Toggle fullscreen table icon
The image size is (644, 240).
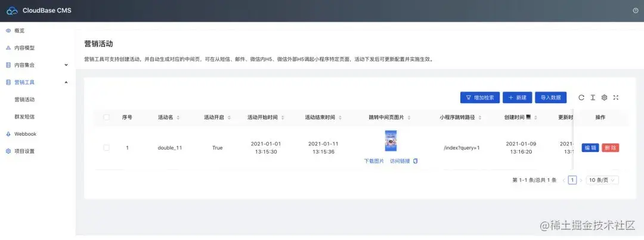(615, 98)
